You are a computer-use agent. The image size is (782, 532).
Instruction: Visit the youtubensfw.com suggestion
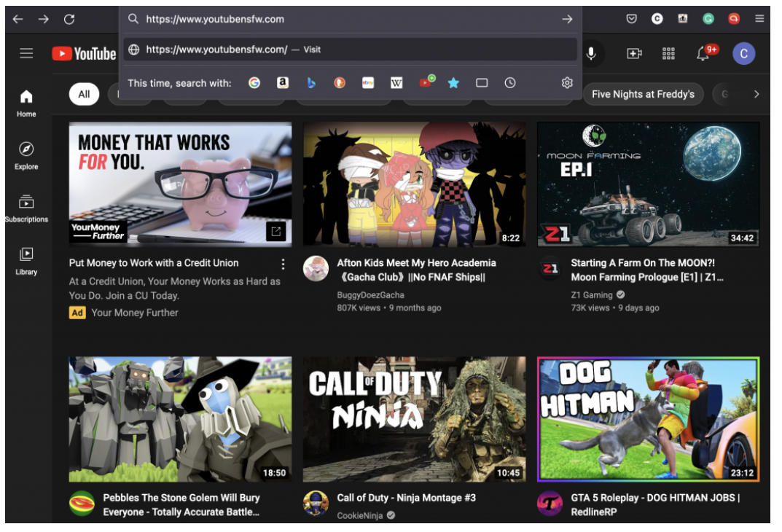(x=350, y=50)
